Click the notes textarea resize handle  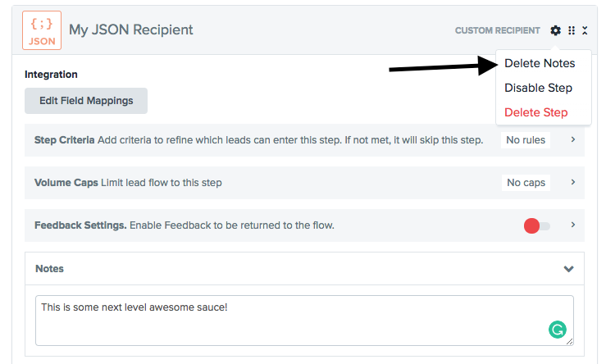569,341
